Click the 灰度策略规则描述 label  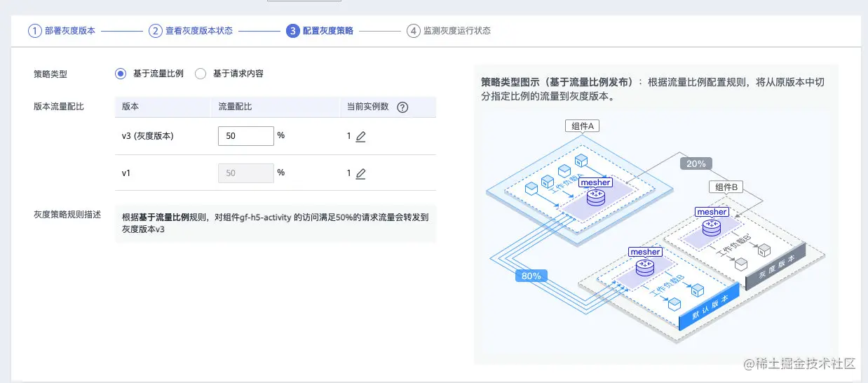tap(67, 214)
